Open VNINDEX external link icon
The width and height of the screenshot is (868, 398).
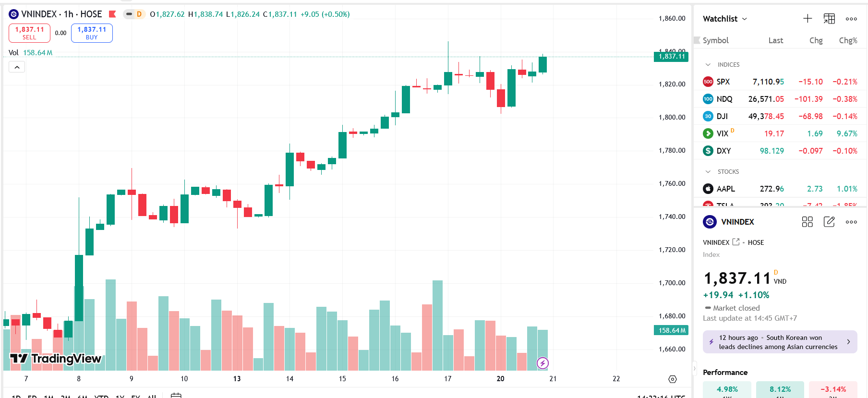(735, 242)
